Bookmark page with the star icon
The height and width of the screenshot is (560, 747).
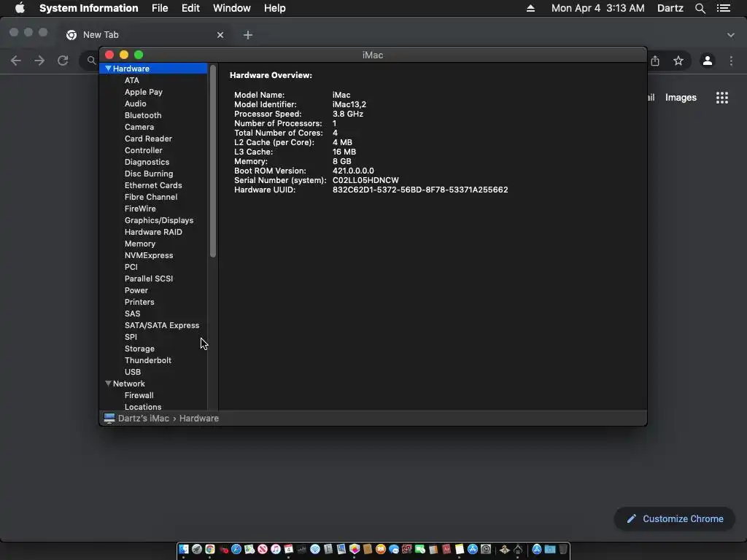point(678,61)
